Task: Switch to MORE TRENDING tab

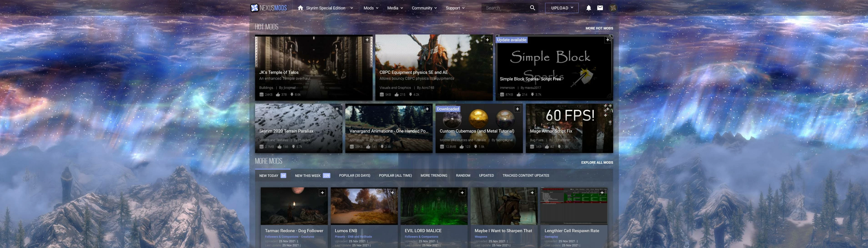Action: coord(434,175)
